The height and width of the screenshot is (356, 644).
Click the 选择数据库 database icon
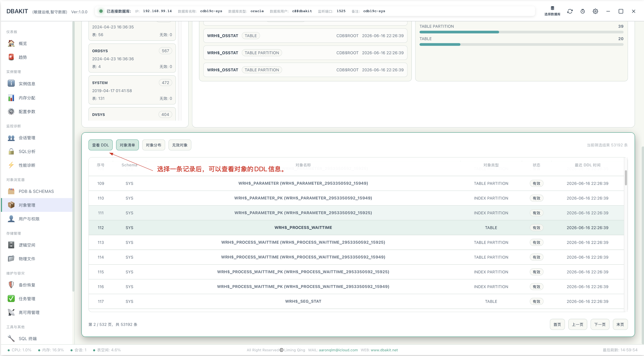[x=552, y=11]
